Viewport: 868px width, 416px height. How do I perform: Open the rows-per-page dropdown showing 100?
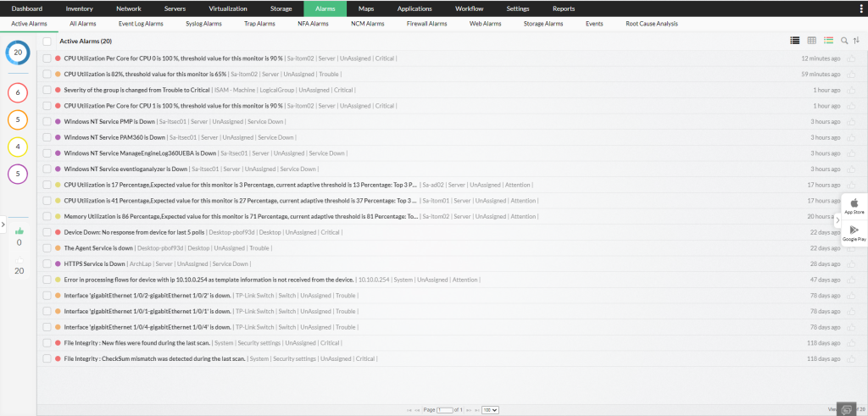tap(489, 410)
